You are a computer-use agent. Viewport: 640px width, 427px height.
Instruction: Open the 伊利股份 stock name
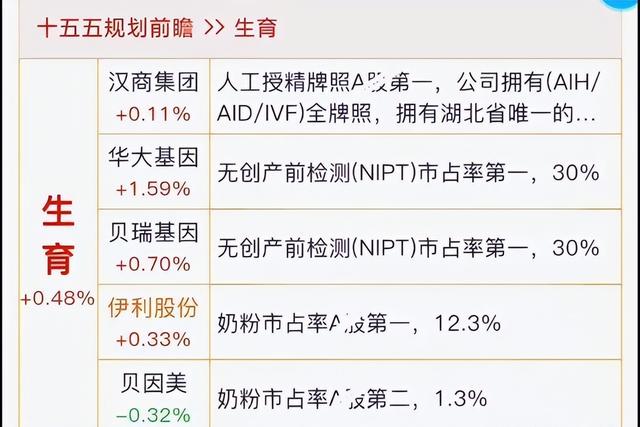152,309
